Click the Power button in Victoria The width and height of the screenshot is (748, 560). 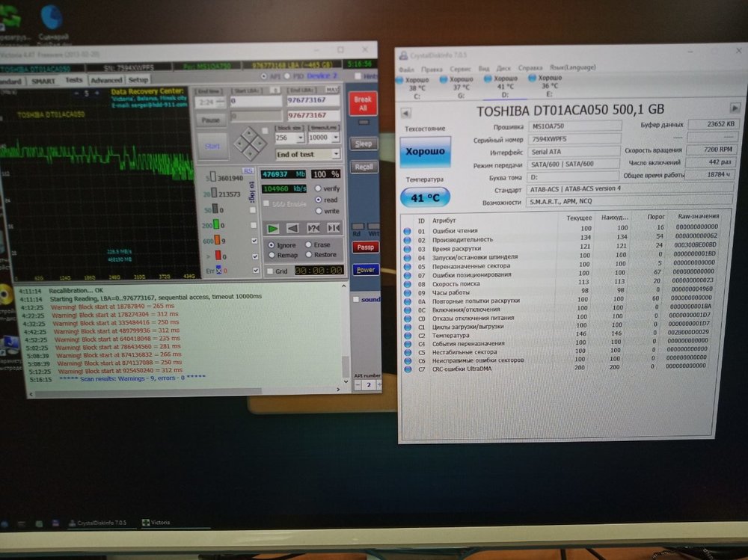click(x=365, y=270)
